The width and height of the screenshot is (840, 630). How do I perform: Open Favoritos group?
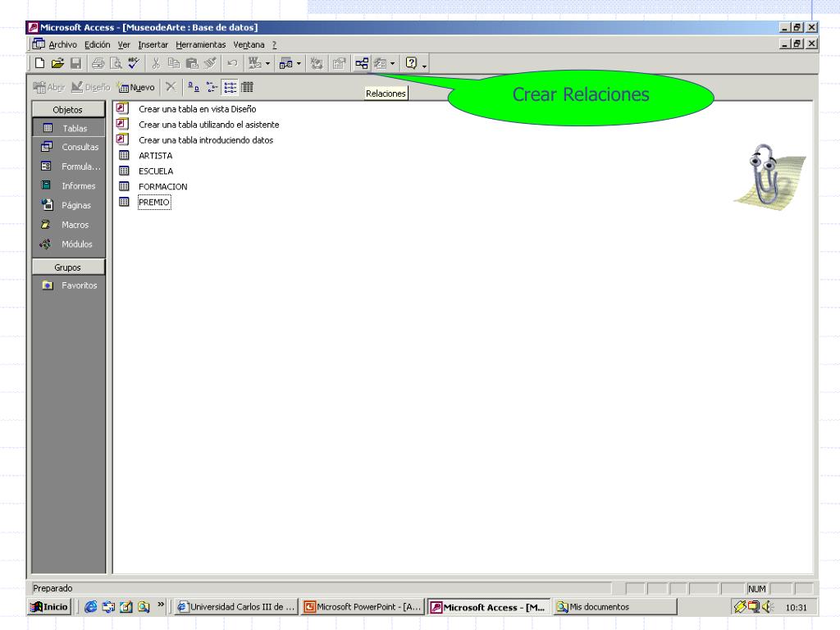click(68, 285)
